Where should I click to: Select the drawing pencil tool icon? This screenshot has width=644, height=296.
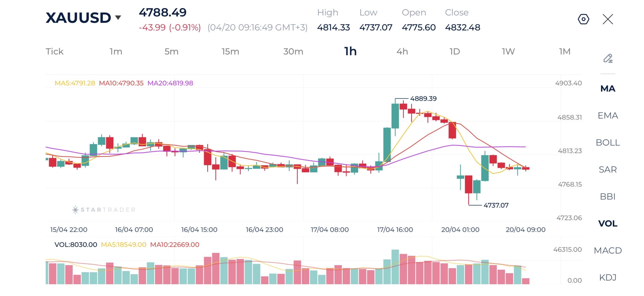click(x=608, y=58)
